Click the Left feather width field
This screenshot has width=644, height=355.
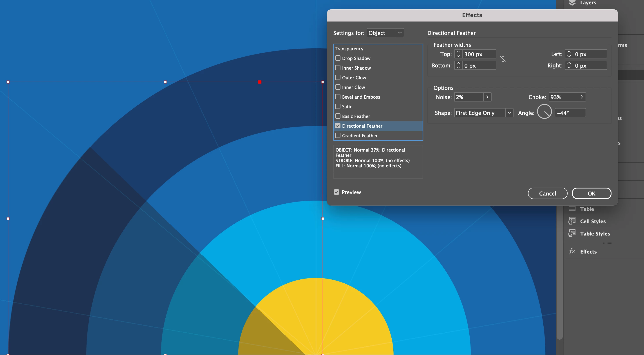tap(590, 54)
